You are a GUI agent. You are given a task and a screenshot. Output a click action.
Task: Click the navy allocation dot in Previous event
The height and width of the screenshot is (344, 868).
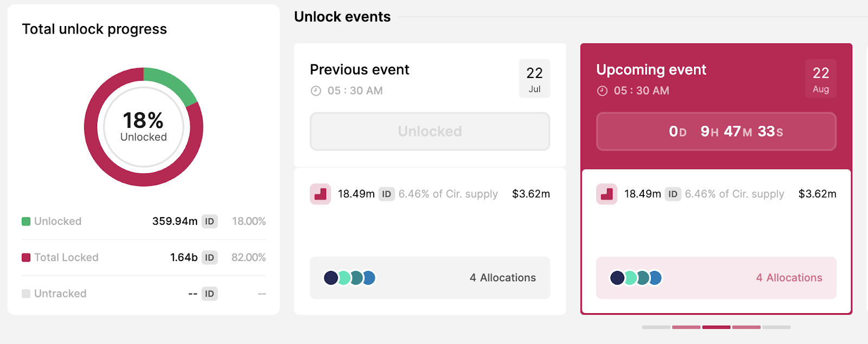(x=332, y=278)
